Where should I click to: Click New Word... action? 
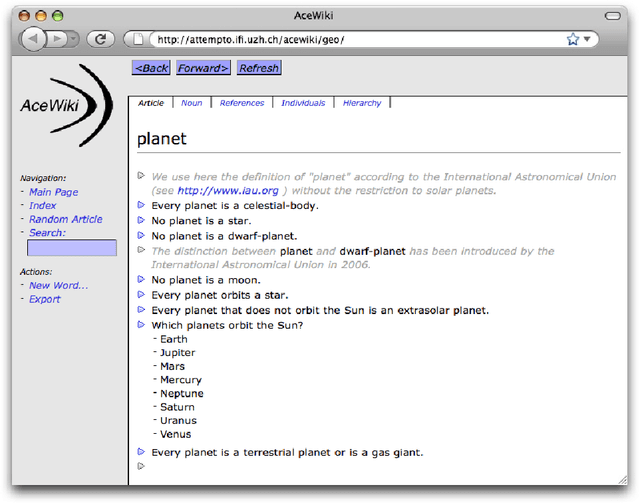pos(58,285)
